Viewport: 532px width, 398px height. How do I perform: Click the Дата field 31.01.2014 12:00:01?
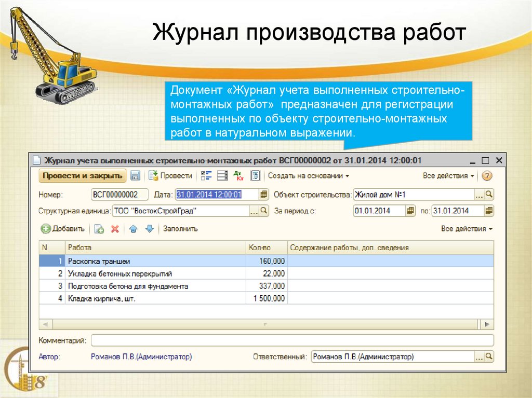click(x=217, y=195)
